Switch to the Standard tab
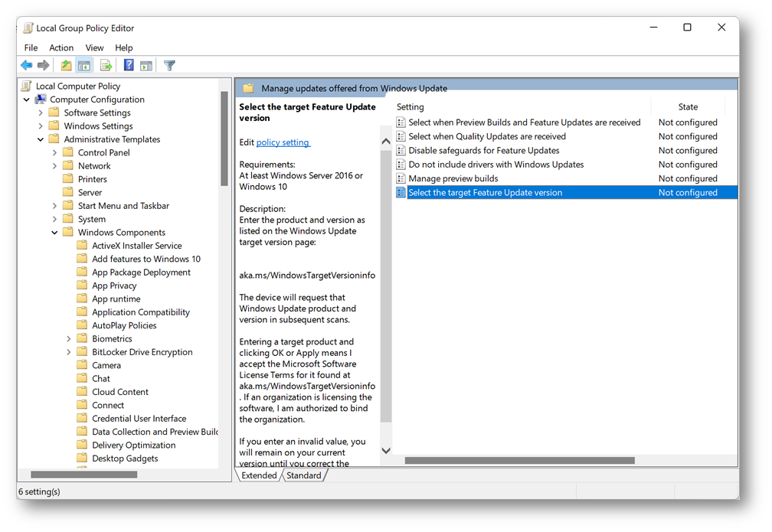Image resolution: width=772 pixels, height=532 pixels. pos(304,475)
